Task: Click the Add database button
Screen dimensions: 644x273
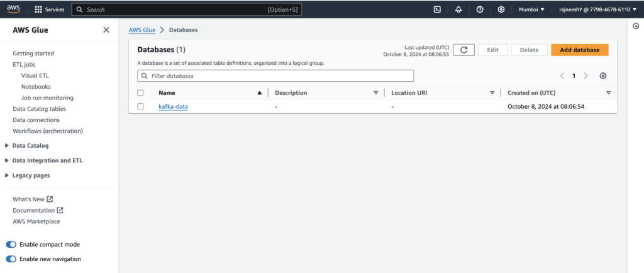Action: [x=579, y=50]
